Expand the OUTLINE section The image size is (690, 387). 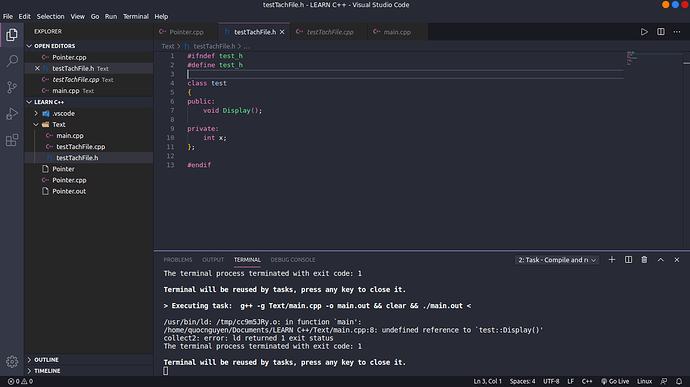click(x=46, y=360)
